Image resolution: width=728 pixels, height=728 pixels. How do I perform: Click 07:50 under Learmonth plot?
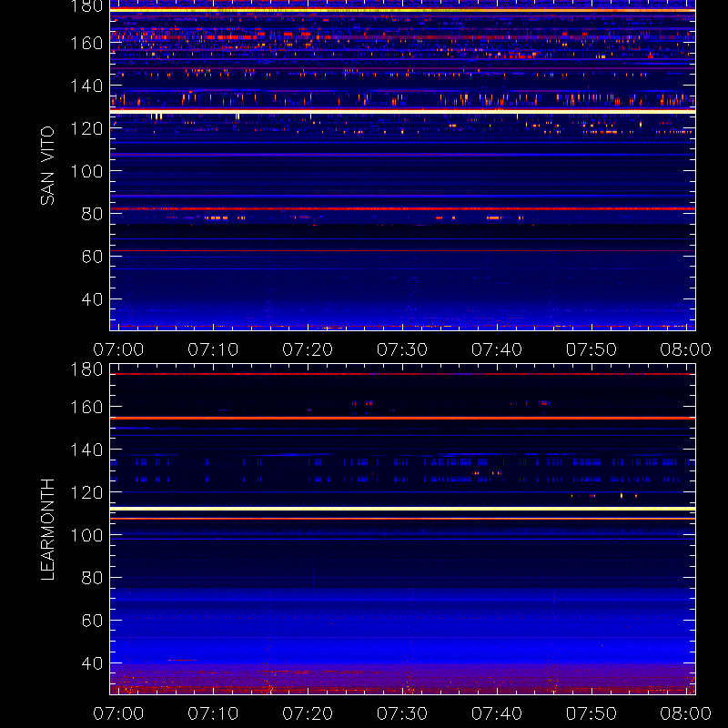coord(591,713)
